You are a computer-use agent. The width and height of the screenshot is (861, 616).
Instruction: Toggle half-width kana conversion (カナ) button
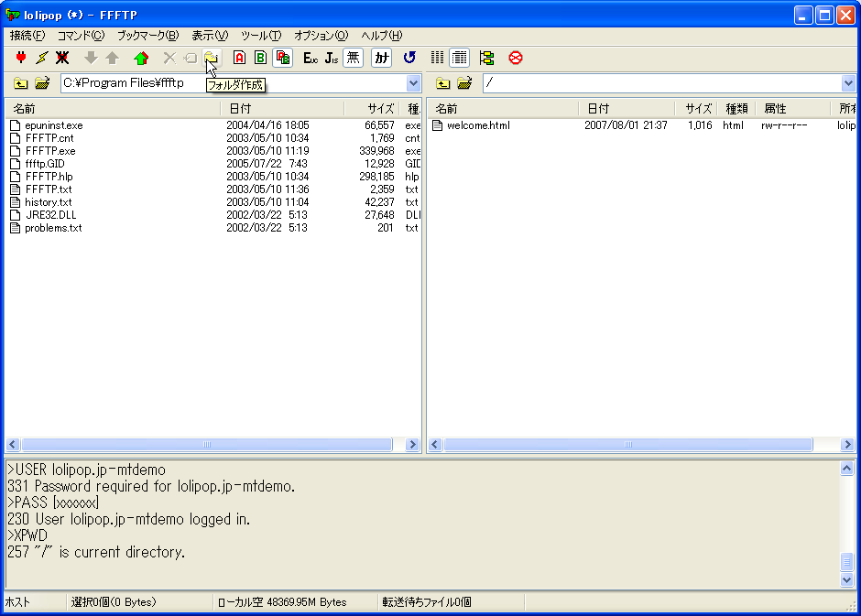pyautogui.click(x=382, y=58)
